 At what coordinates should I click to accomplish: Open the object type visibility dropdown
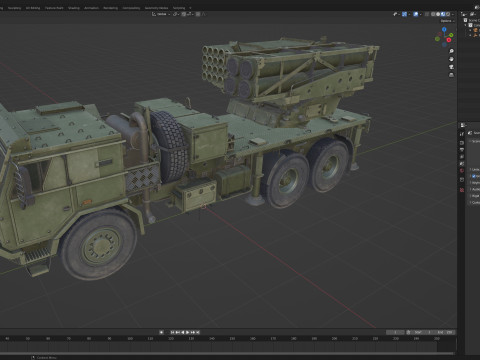pyautogui.click(x=397, y=14)
